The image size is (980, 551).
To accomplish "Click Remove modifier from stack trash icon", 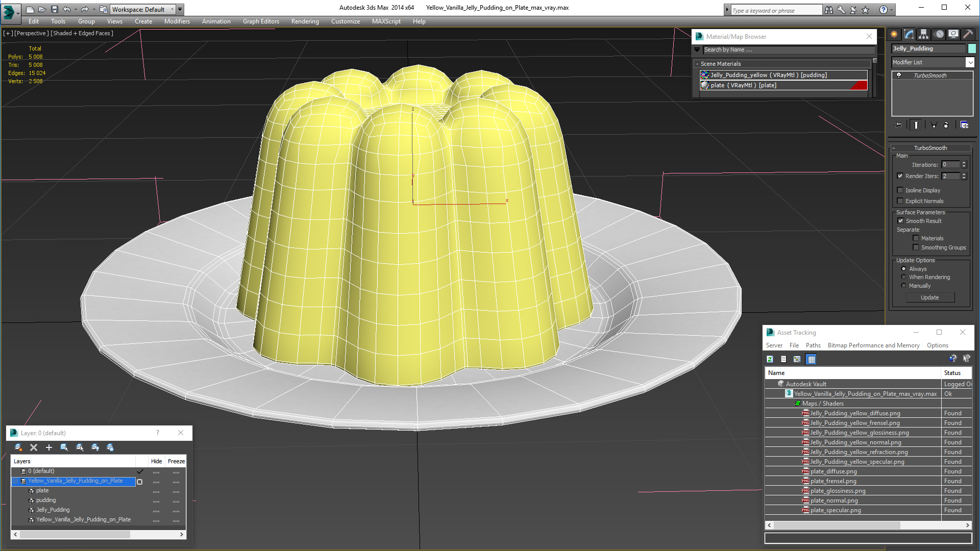I will [946, 125].
